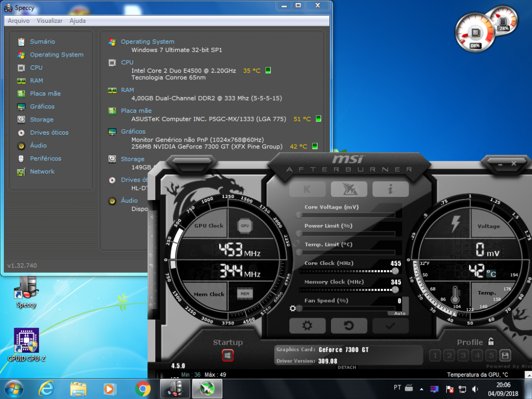
Task: Open Google Chrome from the taskbar
Action: pos(143,389)
